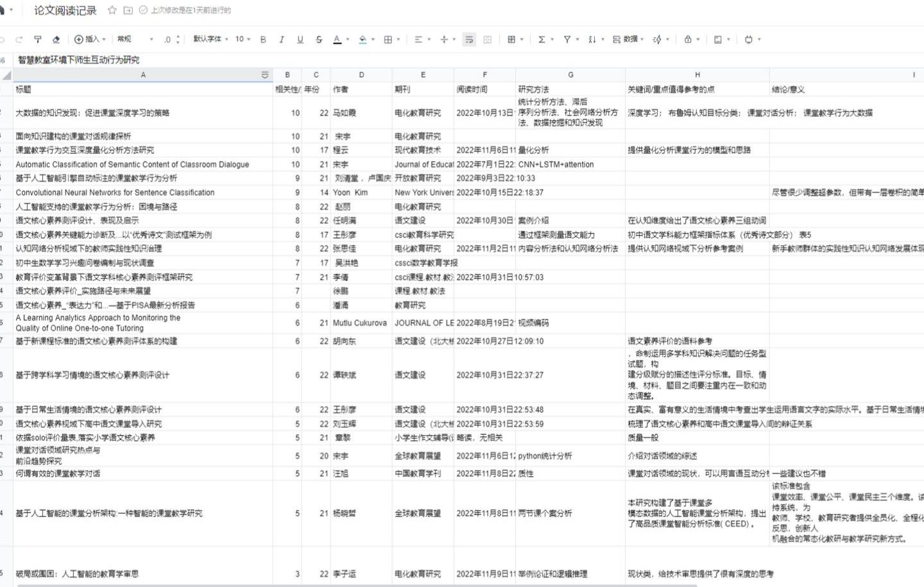Open the font size 10 dropdown
The image size is (924, 587).
click(243, 39)
